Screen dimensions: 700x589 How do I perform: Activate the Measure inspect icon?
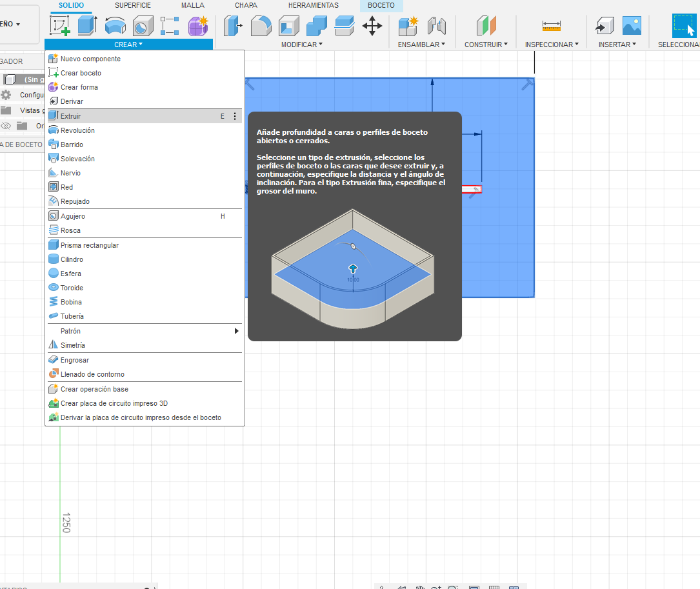coord(552,26)
